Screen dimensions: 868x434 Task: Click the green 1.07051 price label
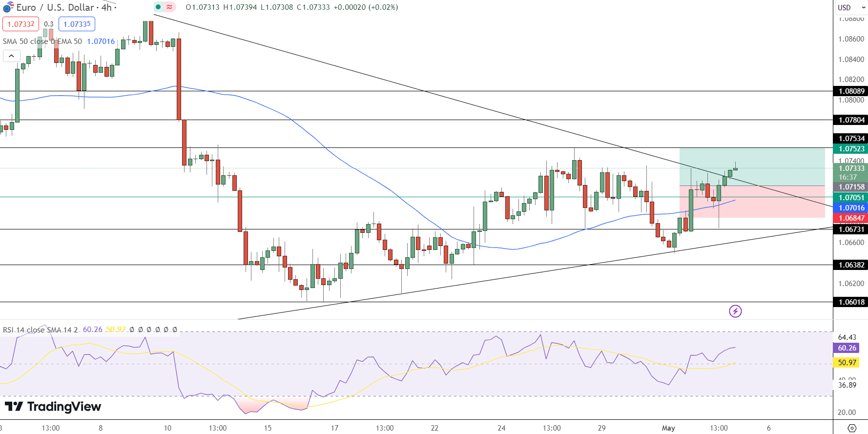pos(851,198)
